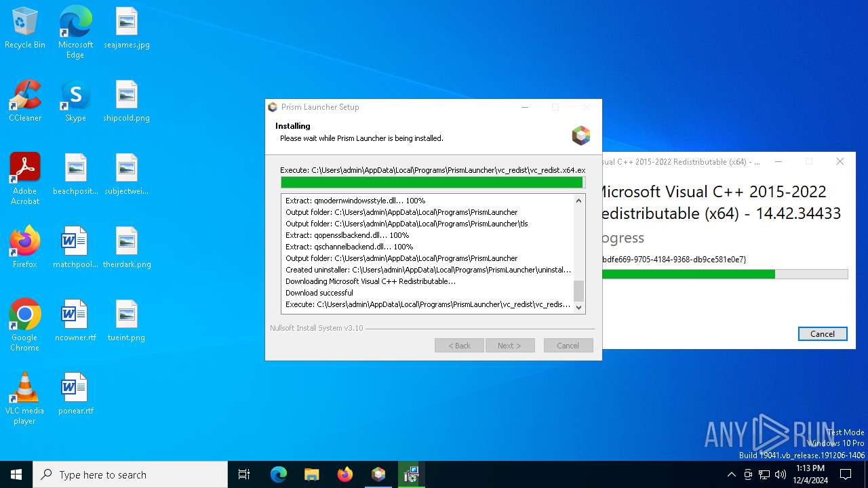Select the seajames.jpg file icon

tap(127, 28)
